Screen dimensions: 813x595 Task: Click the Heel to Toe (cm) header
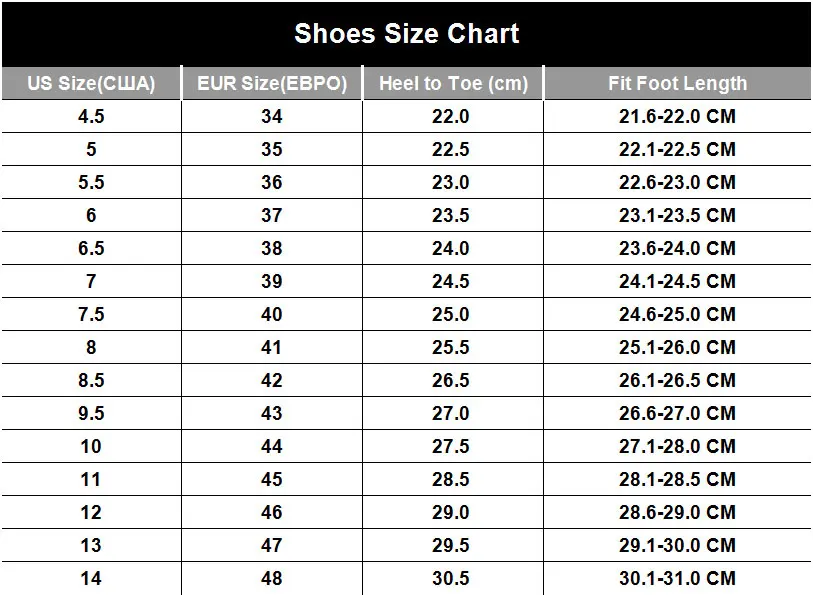click(453, 83)
